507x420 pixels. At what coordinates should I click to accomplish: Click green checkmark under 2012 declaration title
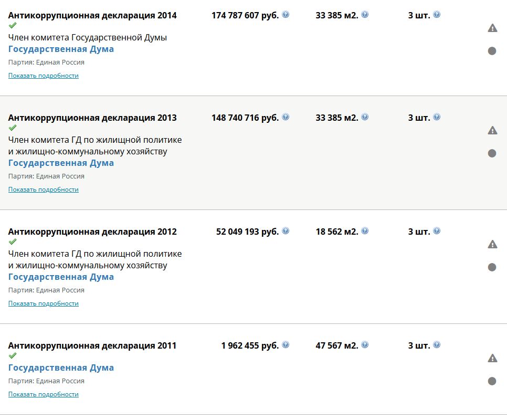[12, 241]
